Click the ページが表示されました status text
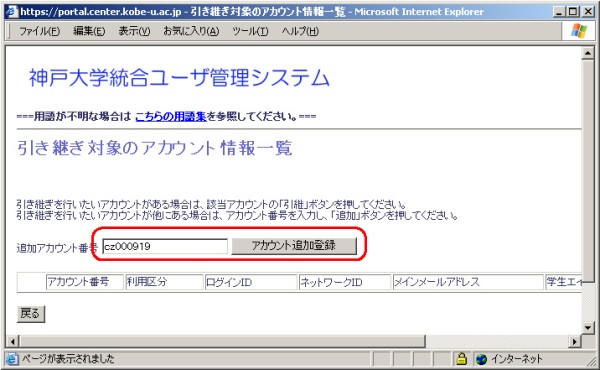600x370 pixels. click(x=68, y=359)
